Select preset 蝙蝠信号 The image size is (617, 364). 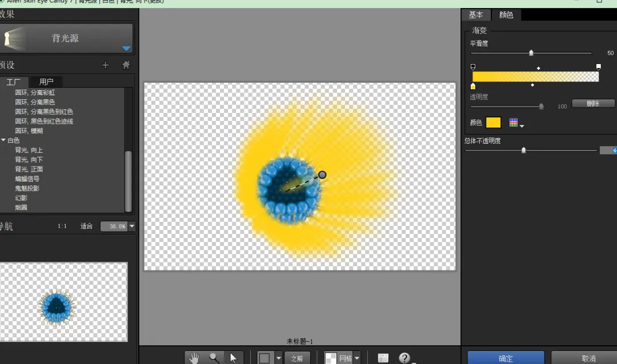tap(27, 179)
